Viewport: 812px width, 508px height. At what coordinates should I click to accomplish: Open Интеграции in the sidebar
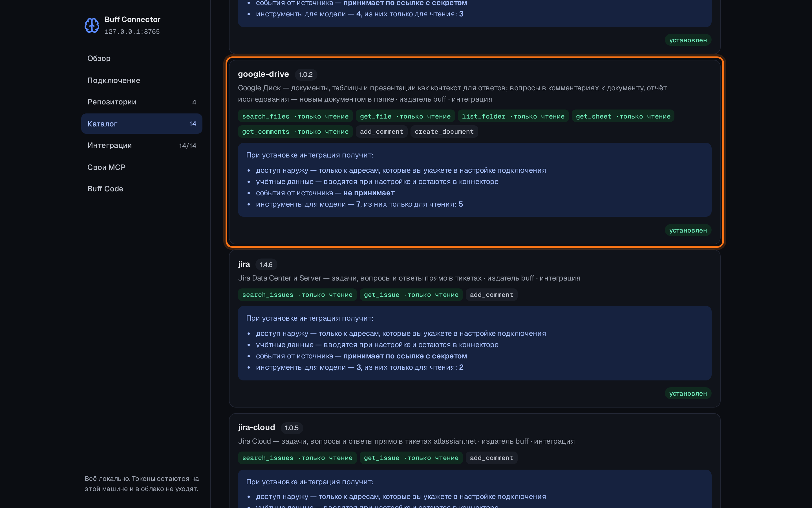click(x=142, y=145)
